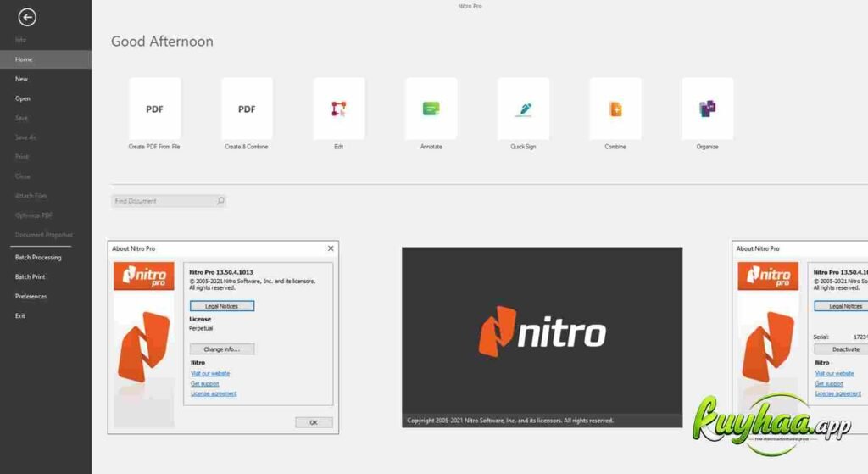Start the Quick Sign tool
The image size is (868, 474).
(x=523, y=109)
